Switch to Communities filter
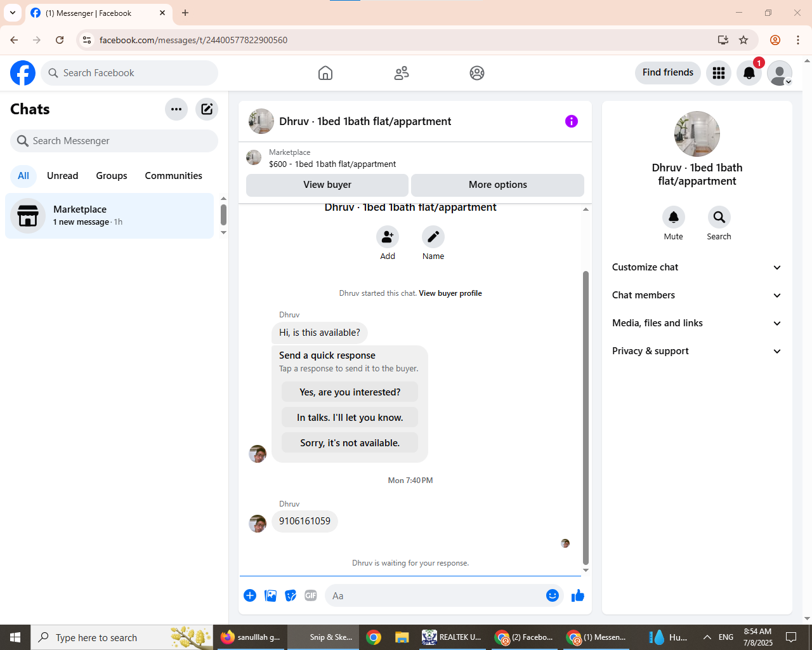The height and width of the screenshot is (650, 812). [x=174, y=176]
